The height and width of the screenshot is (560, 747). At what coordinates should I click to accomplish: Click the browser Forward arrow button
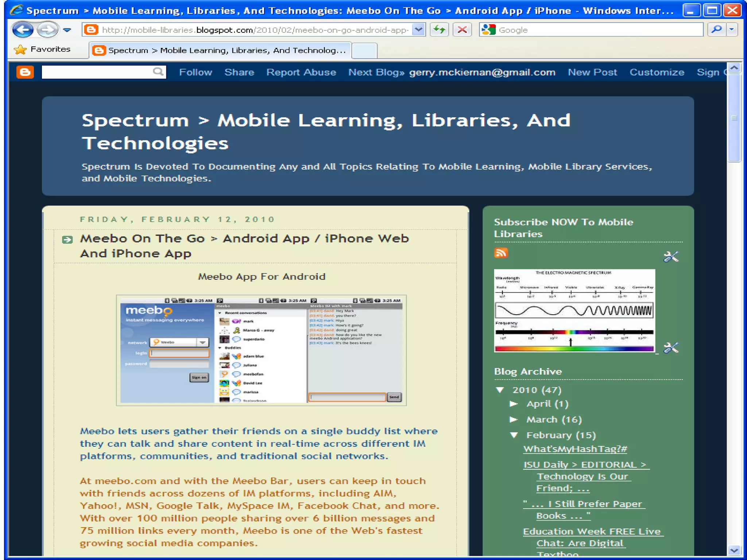tap(47, 30)
